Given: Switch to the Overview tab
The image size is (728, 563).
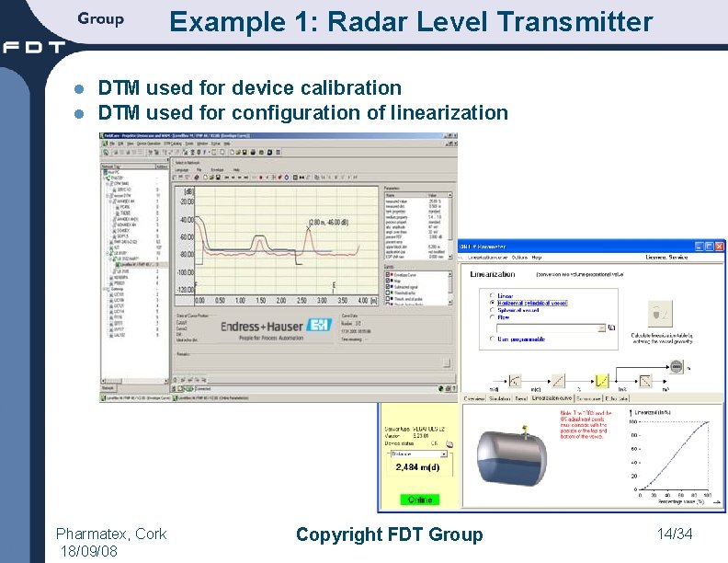Looking at the screenshot, I should pos(474,398).
